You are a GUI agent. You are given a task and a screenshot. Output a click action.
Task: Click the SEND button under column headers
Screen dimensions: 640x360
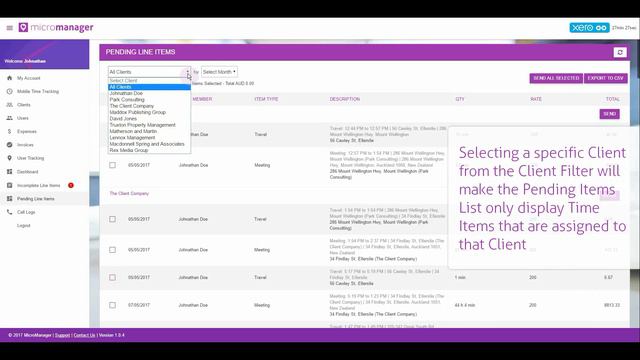[609, 114]
